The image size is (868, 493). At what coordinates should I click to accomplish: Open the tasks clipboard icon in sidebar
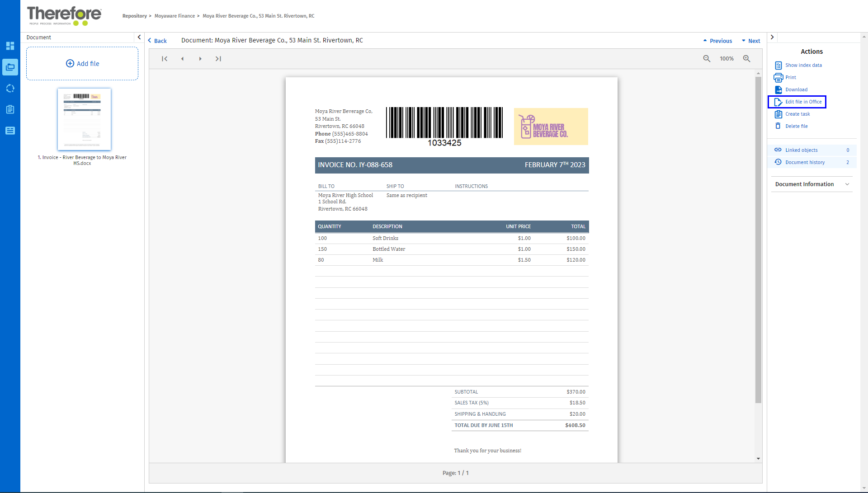10,109
